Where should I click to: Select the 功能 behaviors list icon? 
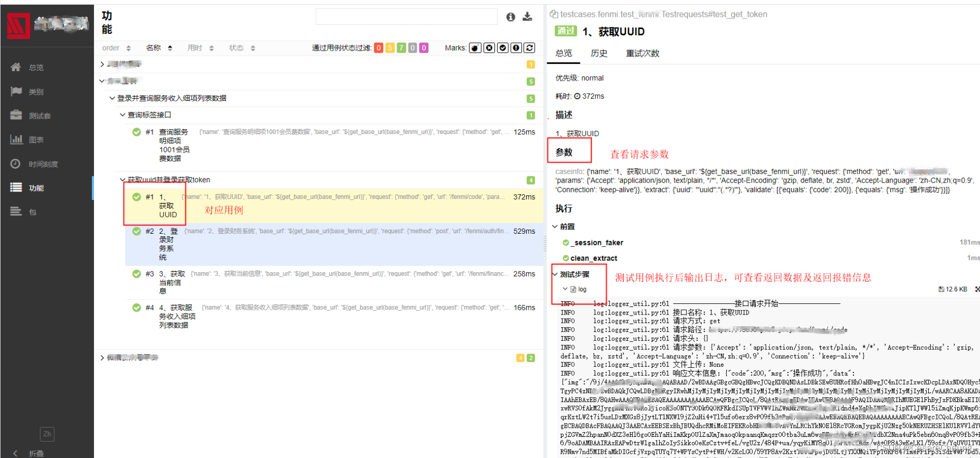tap(16, 187)
